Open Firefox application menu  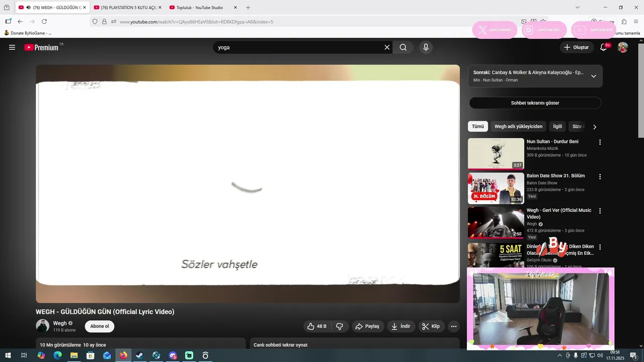coord(636,22)
